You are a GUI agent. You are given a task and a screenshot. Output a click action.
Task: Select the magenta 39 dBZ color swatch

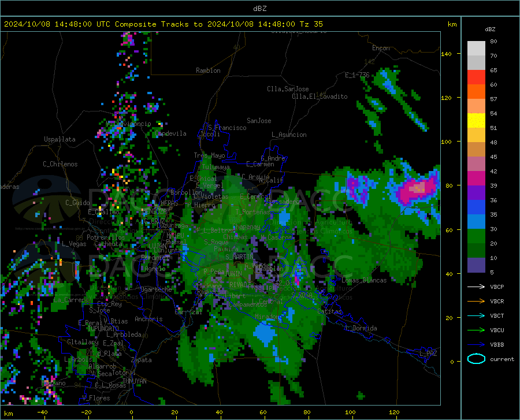476,179
